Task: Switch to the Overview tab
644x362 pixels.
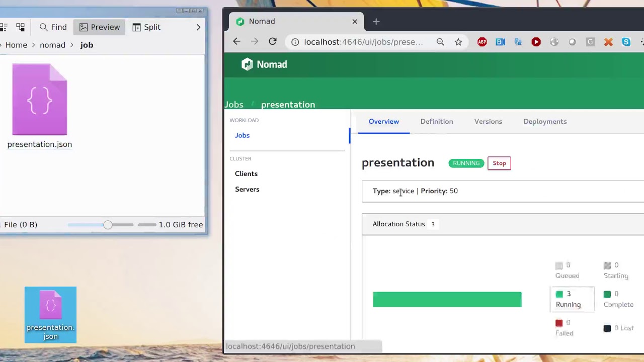Action: click(384, 121)
